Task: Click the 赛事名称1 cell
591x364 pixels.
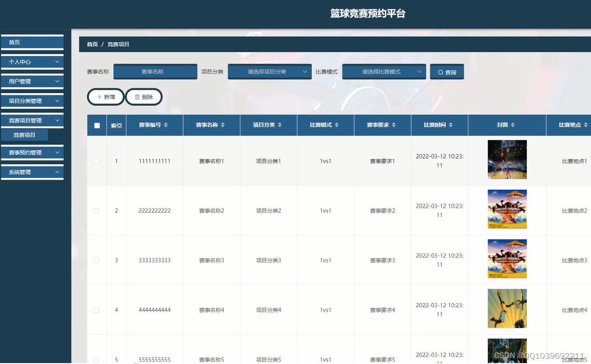Action: tap(211, 161)
